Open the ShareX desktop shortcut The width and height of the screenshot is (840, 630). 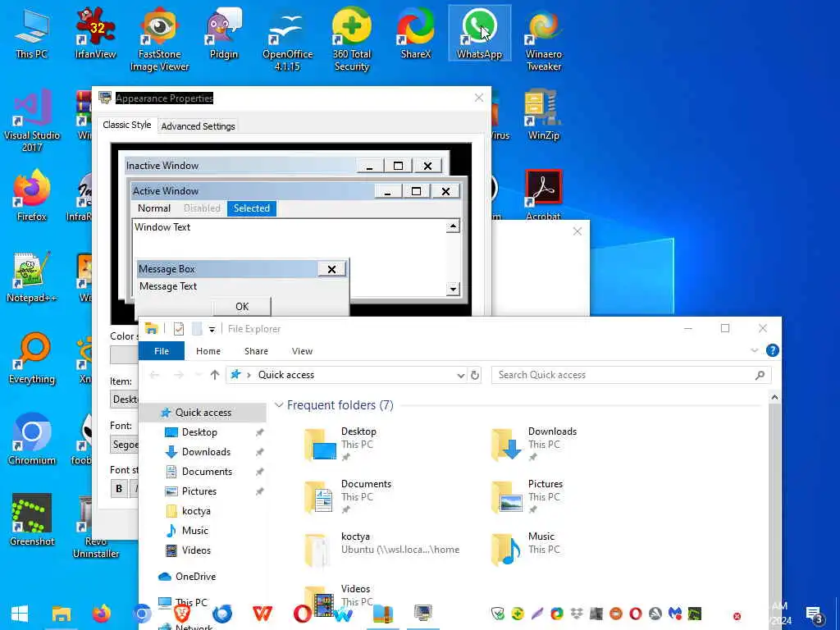416,33
